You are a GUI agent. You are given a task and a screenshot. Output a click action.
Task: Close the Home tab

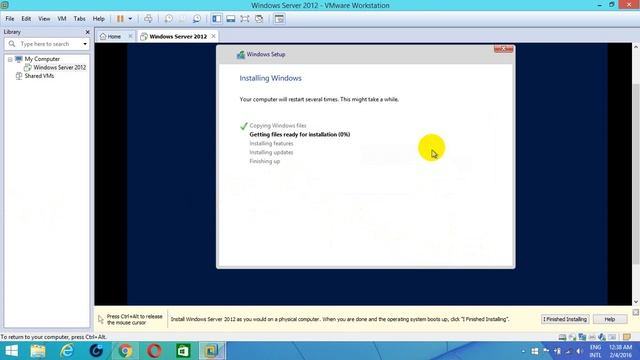130,36
